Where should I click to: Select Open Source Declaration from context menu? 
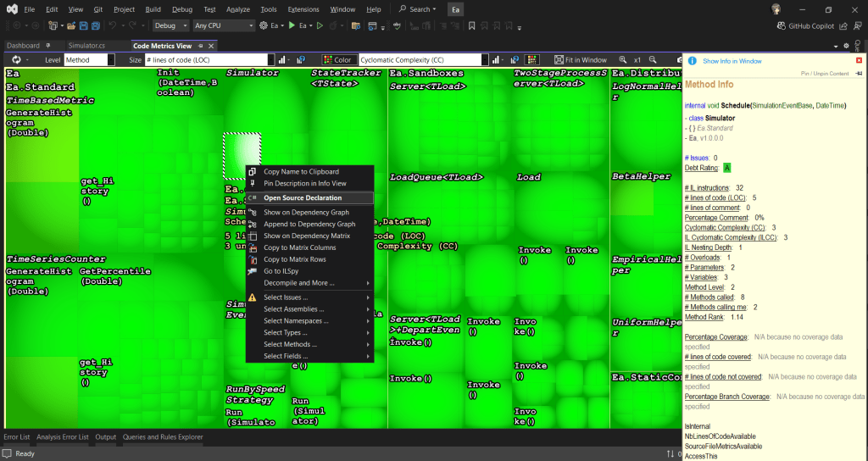302,197
